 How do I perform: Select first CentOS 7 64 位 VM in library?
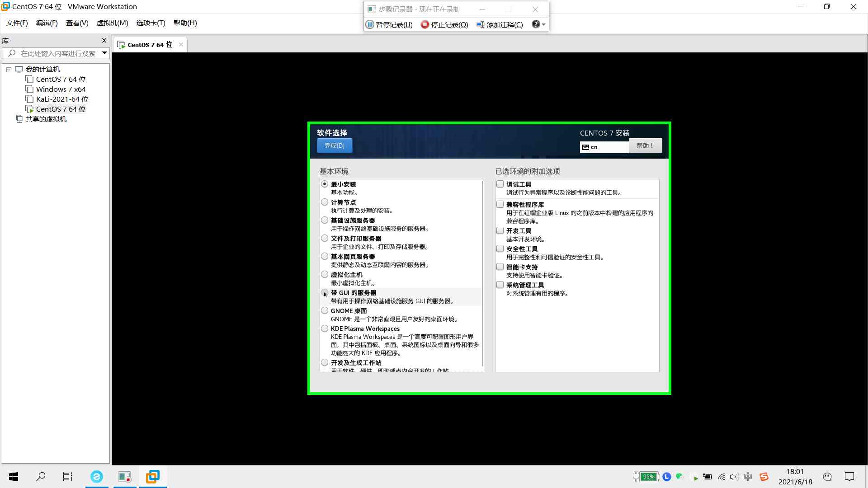(56, 80)
